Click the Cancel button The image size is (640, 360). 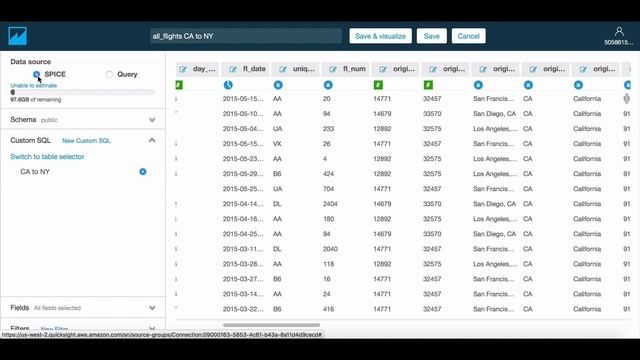tap(468, 36)
